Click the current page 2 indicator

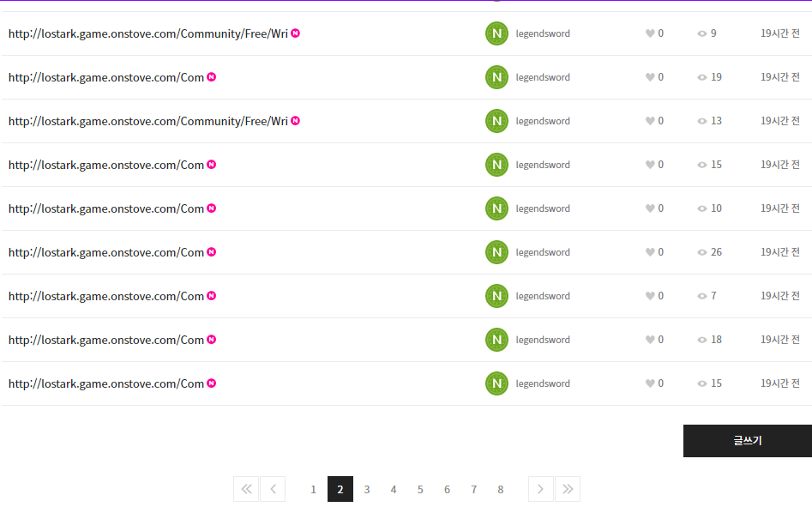(340, 489)
